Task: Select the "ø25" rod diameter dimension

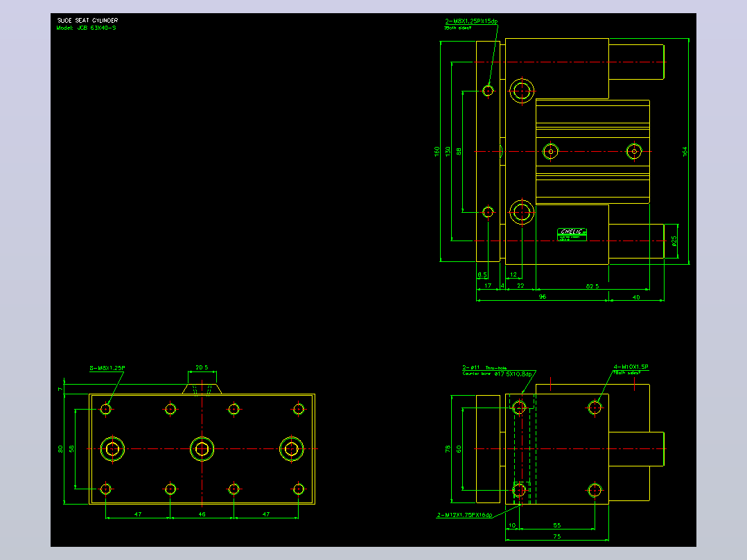Action: point(674,241)
